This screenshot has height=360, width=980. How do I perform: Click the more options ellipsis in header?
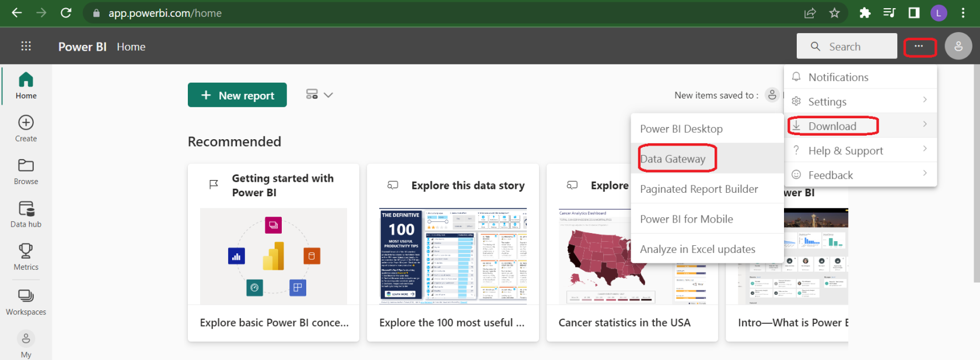tap(919, 47)
